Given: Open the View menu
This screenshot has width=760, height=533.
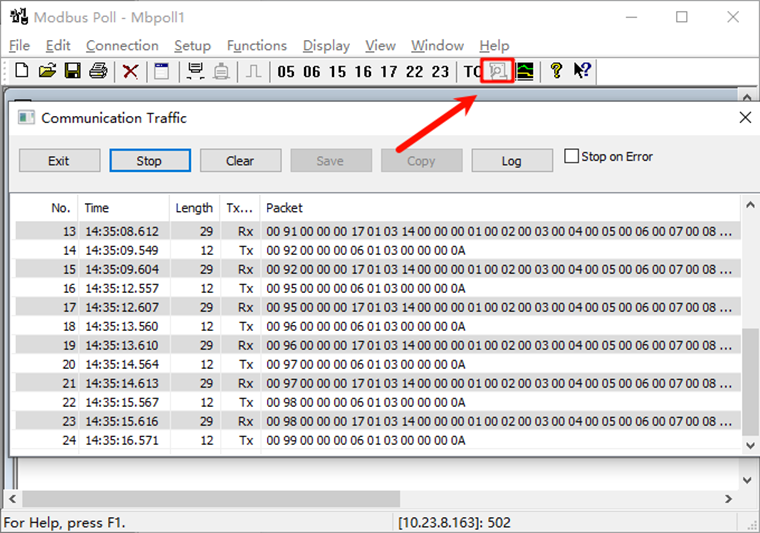Looking at the screenshot, I should (x=380, y=46).
